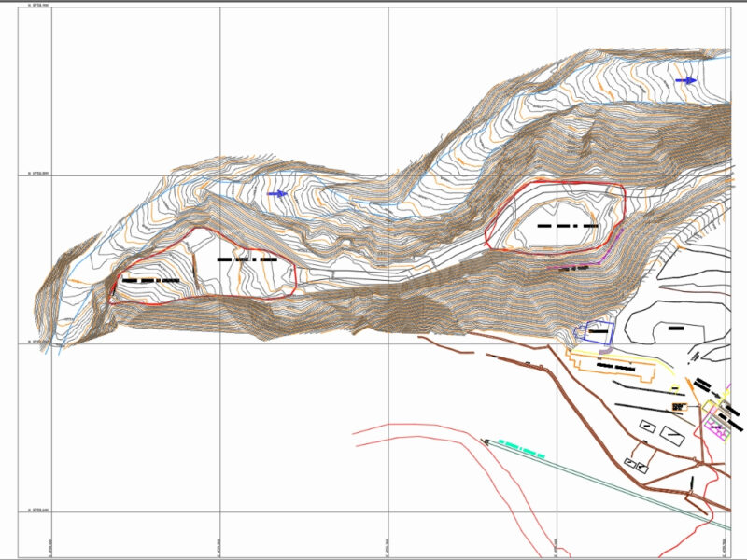Click the magenta line below right red zone
747x560 pixels.
coord(570,267)
